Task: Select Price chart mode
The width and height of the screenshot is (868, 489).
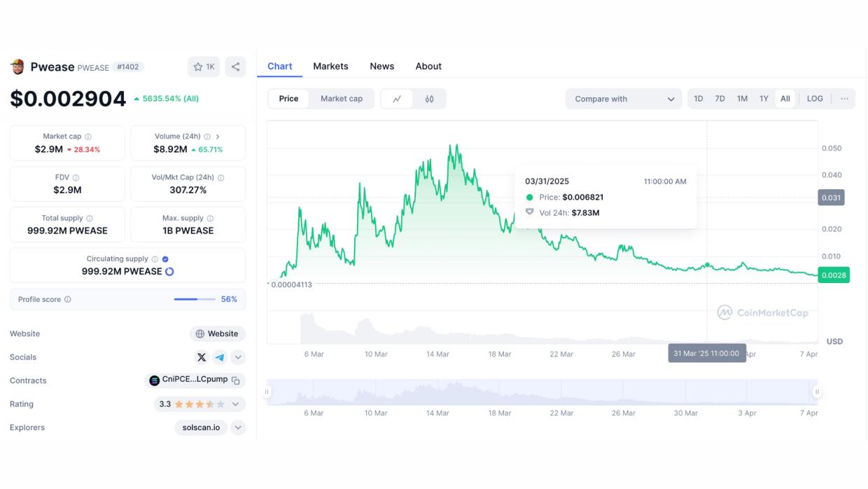Action: coord(288,99)
